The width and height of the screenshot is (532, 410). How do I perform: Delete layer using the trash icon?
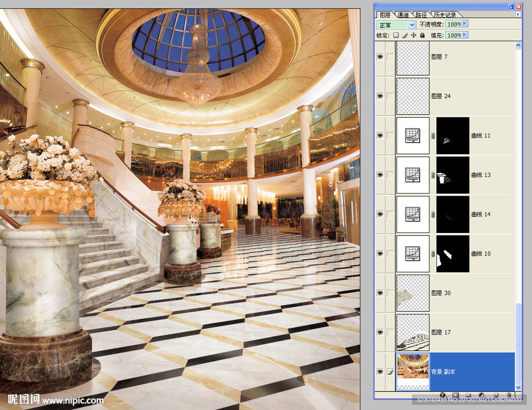(508, 395)
